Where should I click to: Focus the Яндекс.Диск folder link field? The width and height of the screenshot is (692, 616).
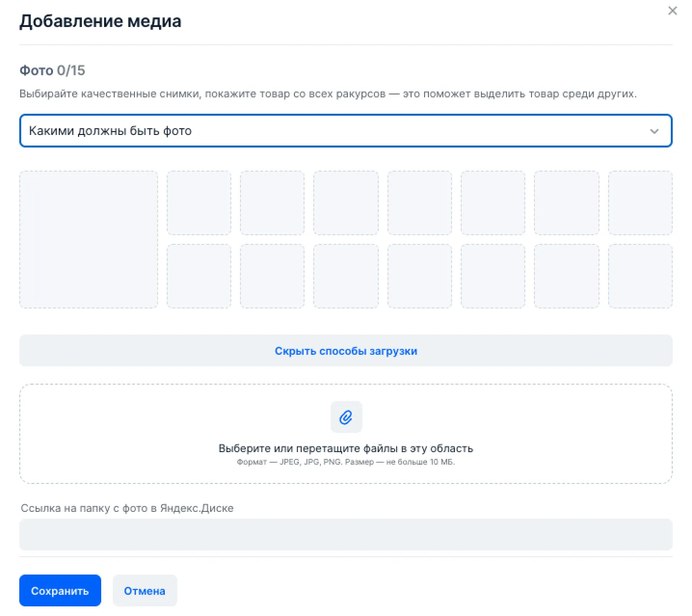click(x=346, y=535)
